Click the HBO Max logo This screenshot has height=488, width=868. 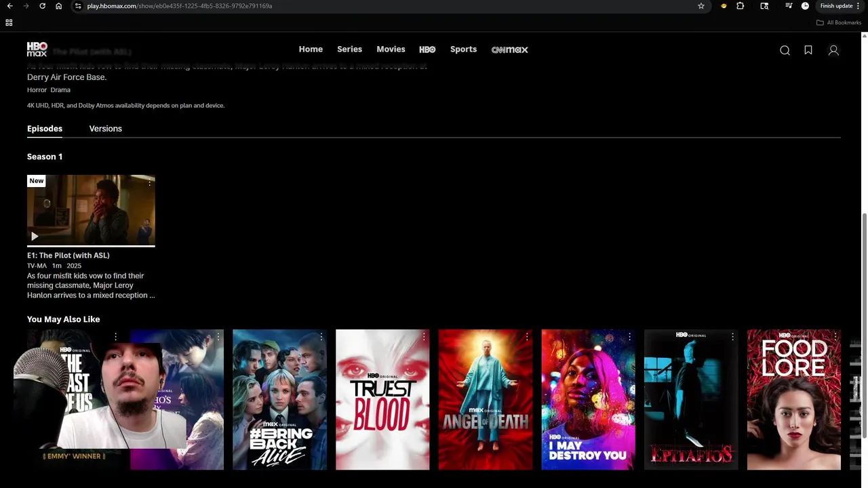tap(37, 49)
